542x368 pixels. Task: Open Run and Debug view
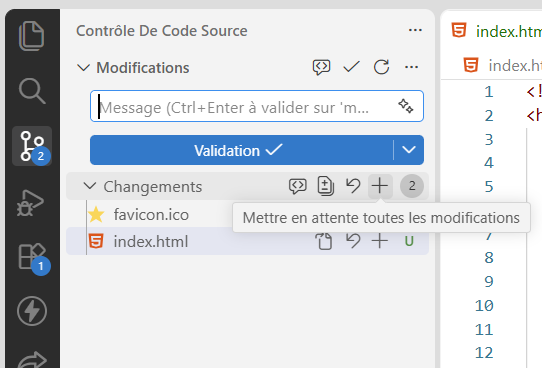click(x=31, y=203)
